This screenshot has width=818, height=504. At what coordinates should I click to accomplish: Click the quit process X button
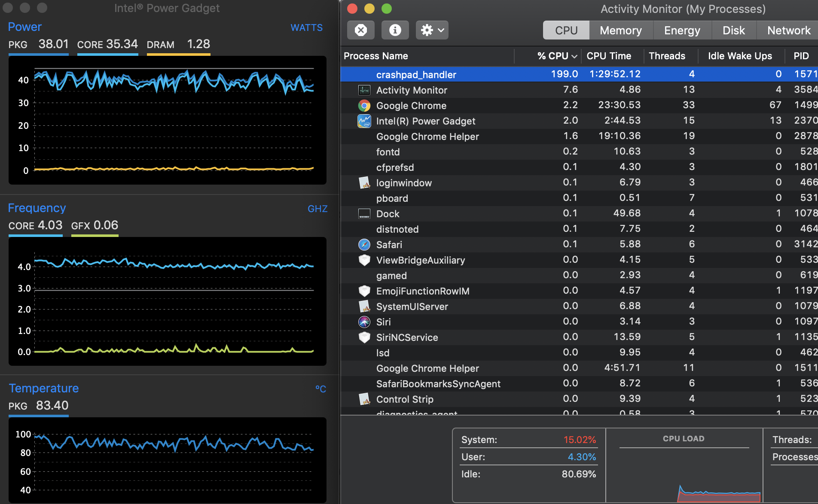point(360,30)
